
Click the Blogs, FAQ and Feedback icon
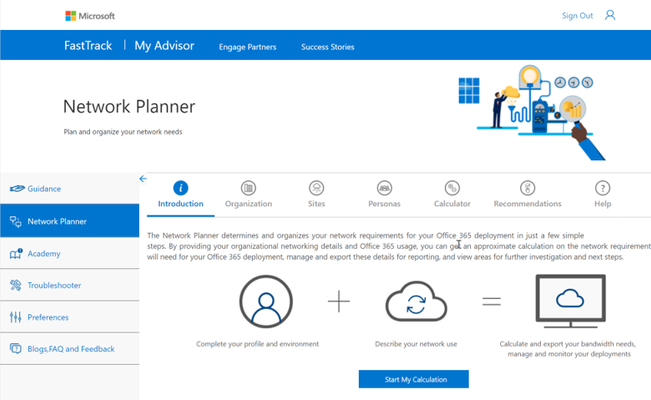tap(15, 349)
